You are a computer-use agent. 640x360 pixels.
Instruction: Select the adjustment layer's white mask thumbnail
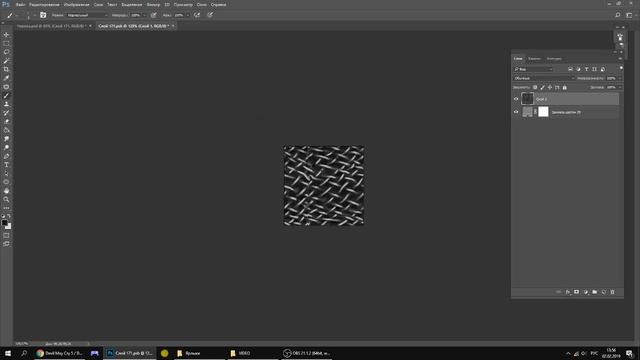pyautogui.click(x=543, y=112)
